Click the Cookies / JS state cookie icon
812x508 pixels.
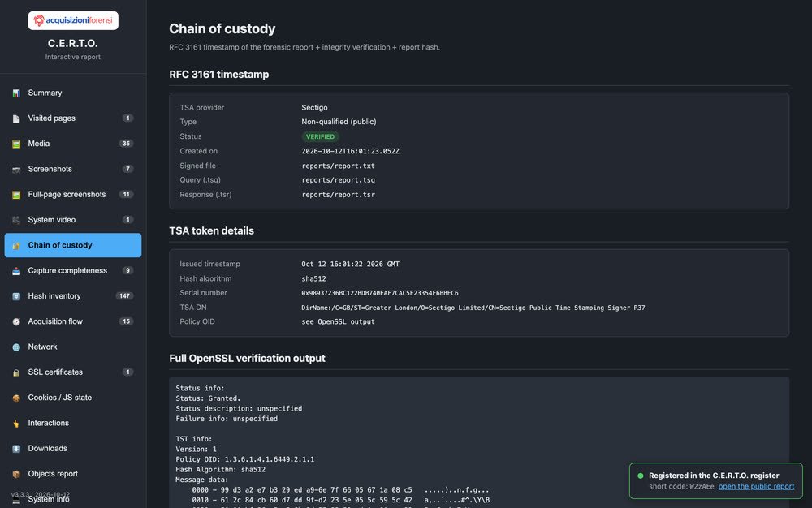[16, 398]
